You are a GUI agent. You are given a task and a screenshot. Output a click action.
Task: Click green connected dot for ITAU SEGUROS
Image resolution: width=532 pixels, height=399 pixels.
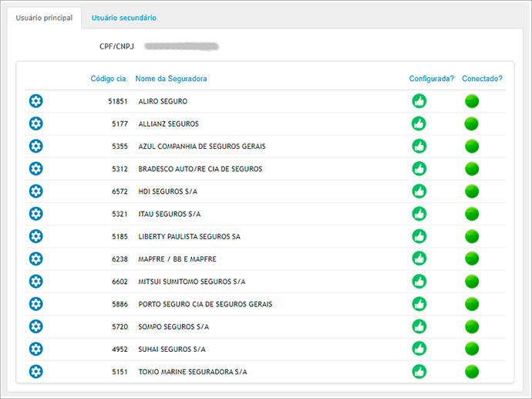472,214
